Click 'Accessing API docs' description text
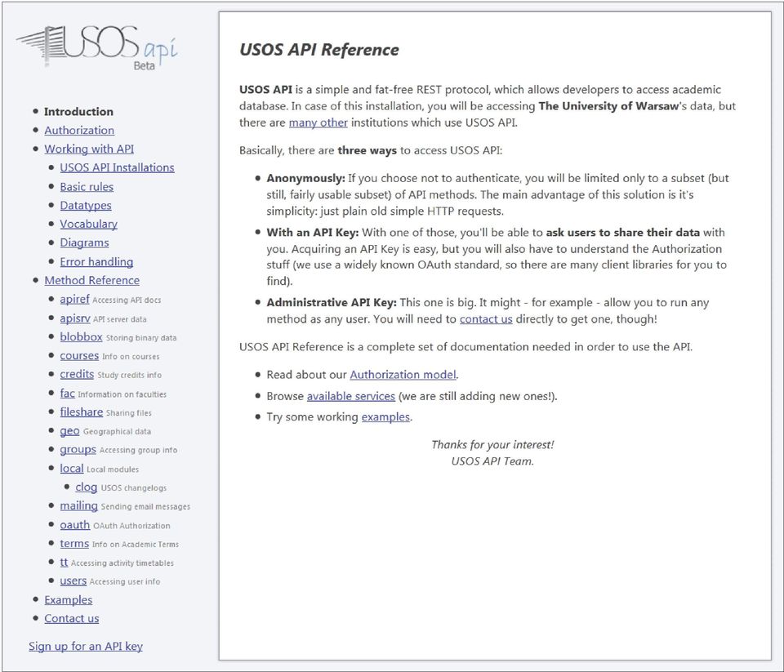The height and width of the screenshot is (672, 784). tap(127, 300)
